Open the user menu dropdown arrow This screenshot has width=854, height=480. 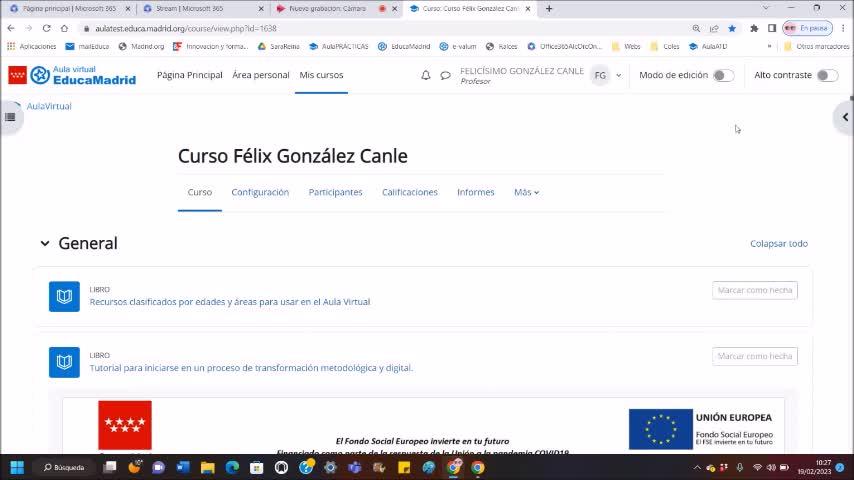coord(619,76)
